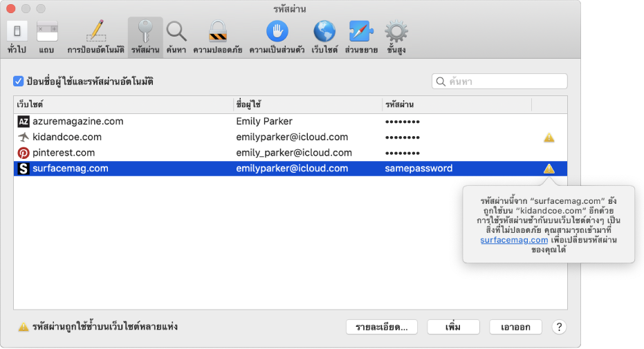Select the kidandcoe.com row
Viewport: 644px width, 349px height.
(291, 137)
